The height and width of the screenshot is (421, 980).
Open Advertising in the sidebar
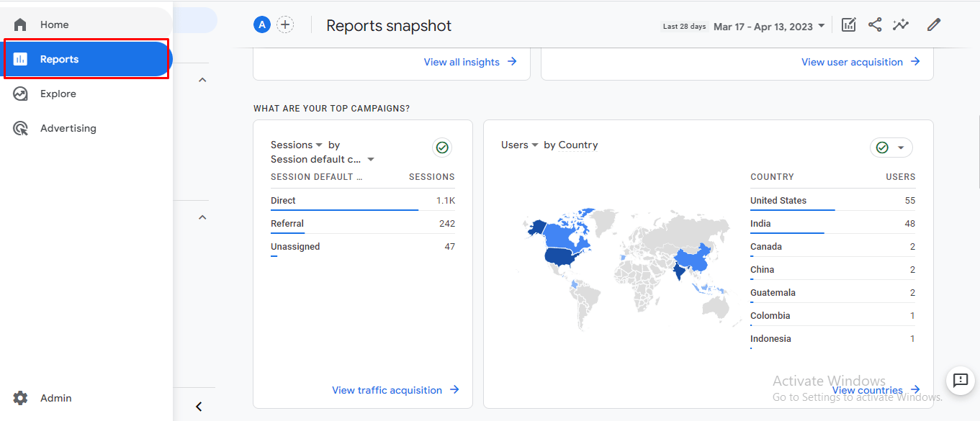[86, 128]
